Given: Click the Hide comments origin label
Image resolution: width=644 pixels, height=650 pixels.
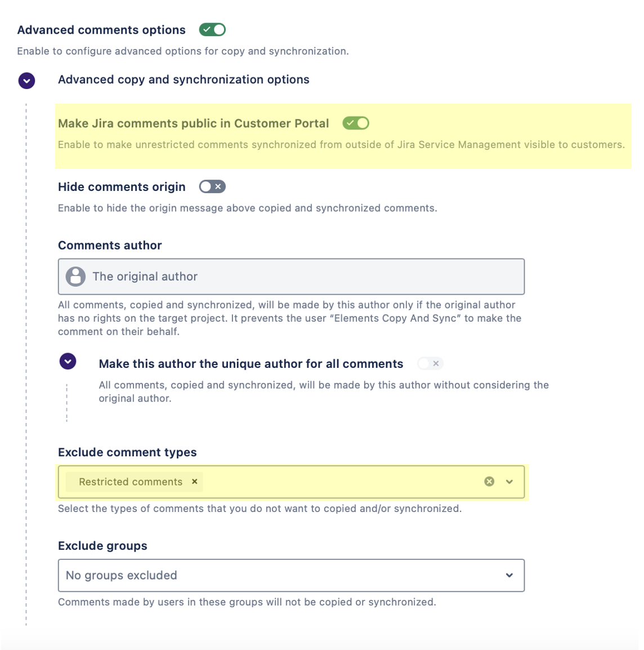Looking at the screenshot, I should [x=122, y=187].
